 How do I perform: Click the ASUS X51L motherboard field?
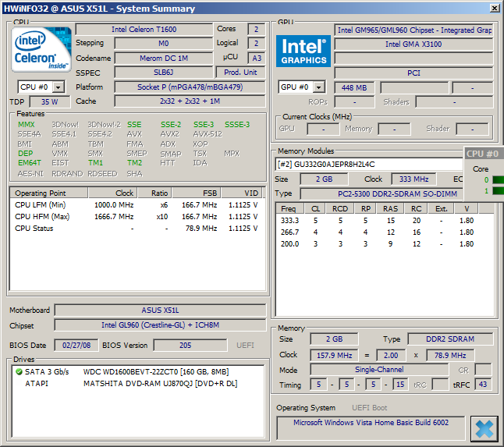(x=161, y=310)
